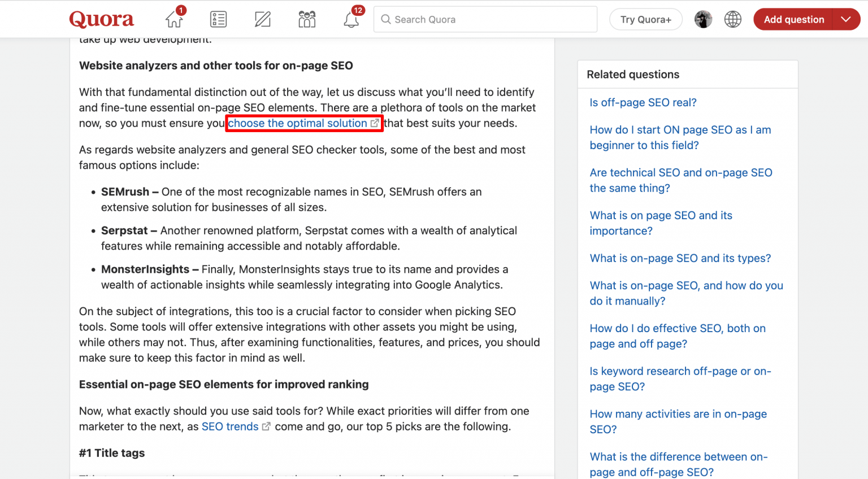Open your profile avatar picture

tap(703, 19)
